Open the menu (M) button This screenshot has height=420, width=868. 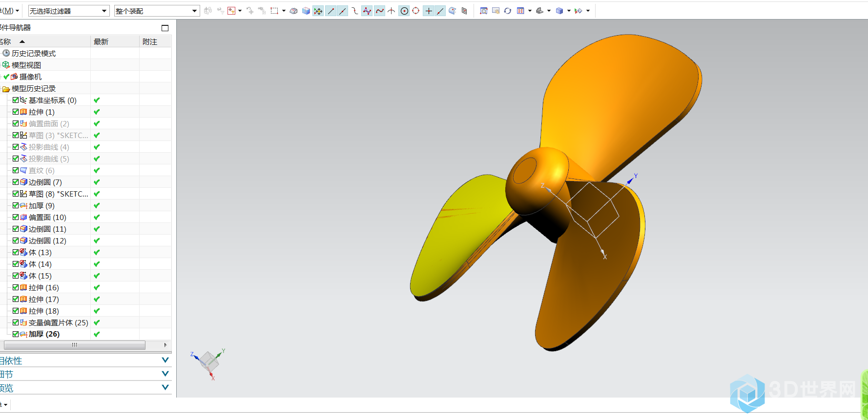pyautogui.click(x=10, y=11)
